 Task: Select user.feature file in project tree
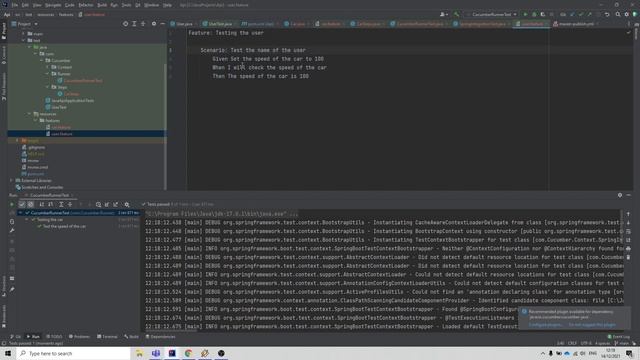(61, 134)
